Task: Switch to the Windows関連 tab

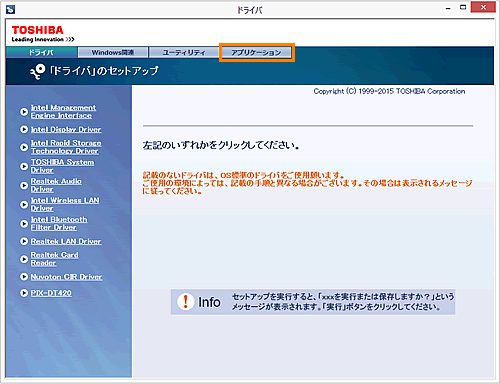Action: tap(113, 52)
